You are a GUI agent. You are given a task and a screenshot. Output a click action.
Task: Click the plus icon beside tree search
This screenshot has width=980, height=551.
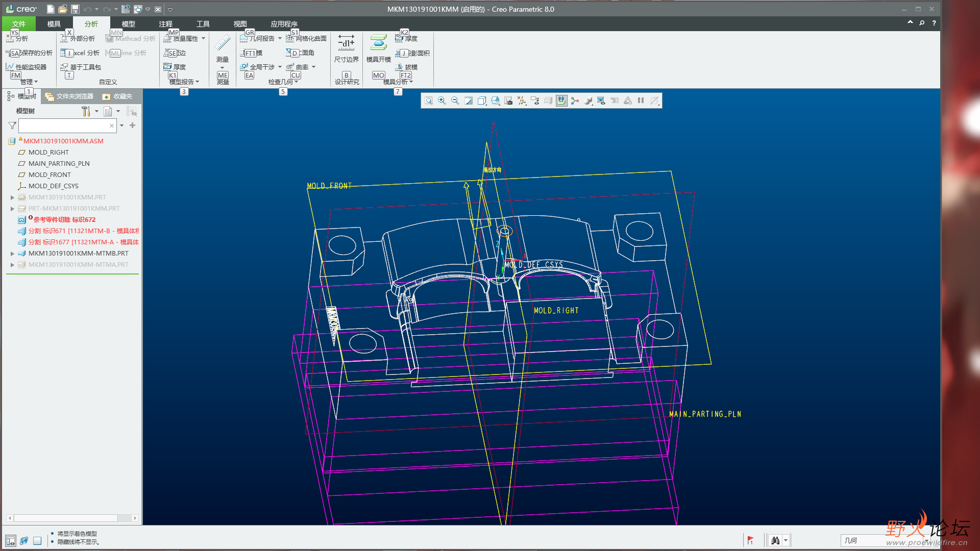click(x=133, y=126)
